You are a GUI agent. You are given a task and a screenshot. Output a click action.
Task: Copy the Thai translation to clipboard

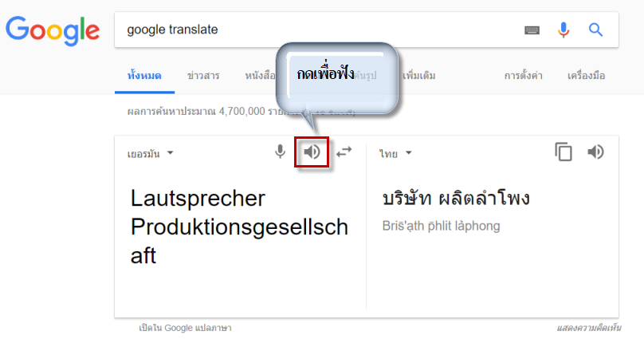point(563,152)
